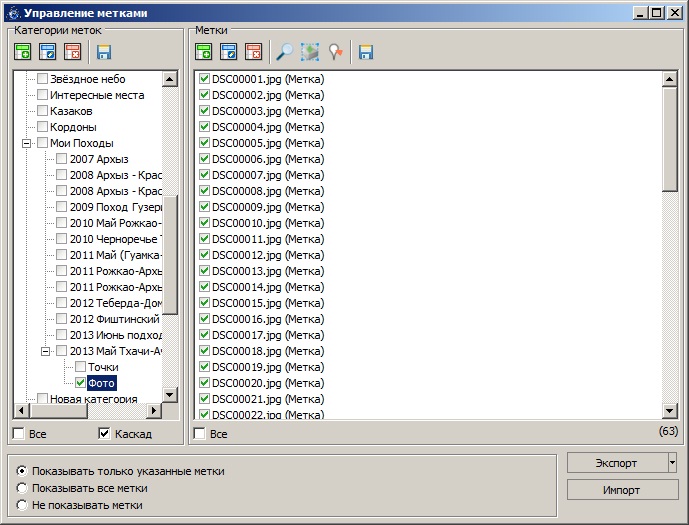This screenshot has width=689, height=525.
Task: Toggle the Каскад checkbox
Action: [x=105, y=434]
